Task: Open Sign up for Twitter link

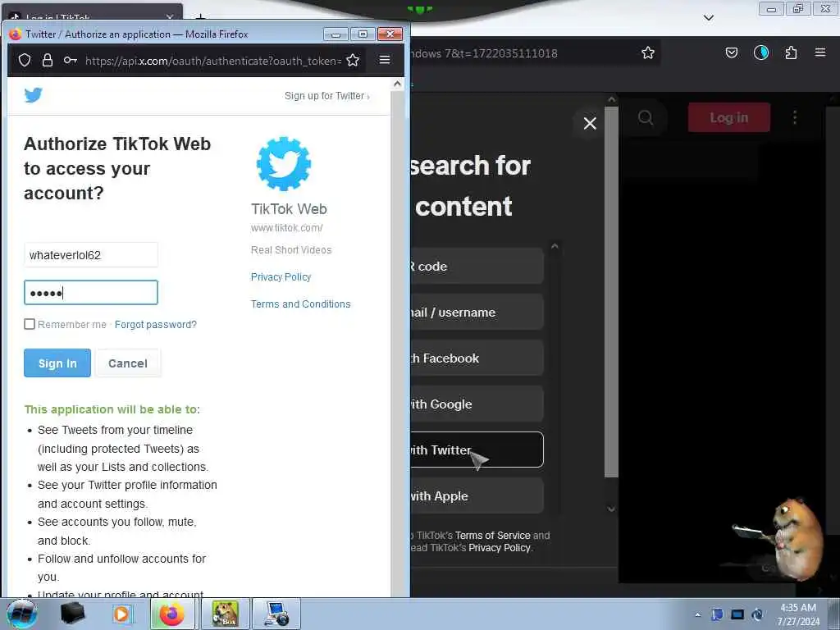Action: pos(326,96)
